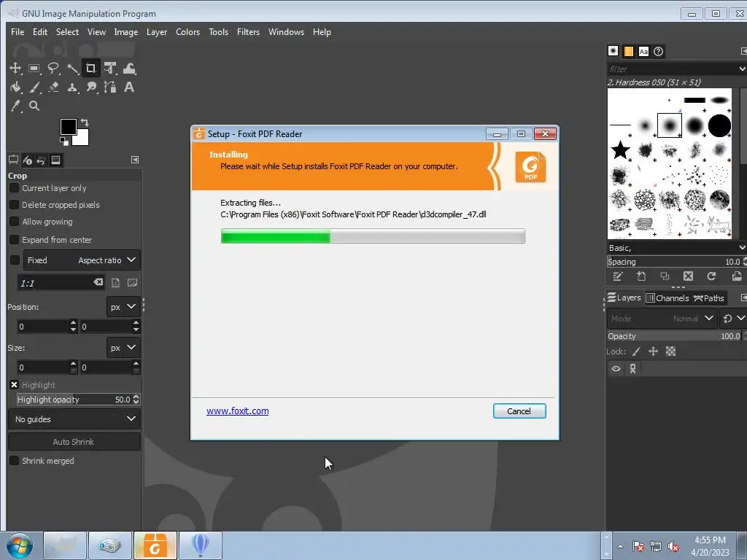Enable Current layer only option
The height and width of the screenshot is (560, 747).
15,188
